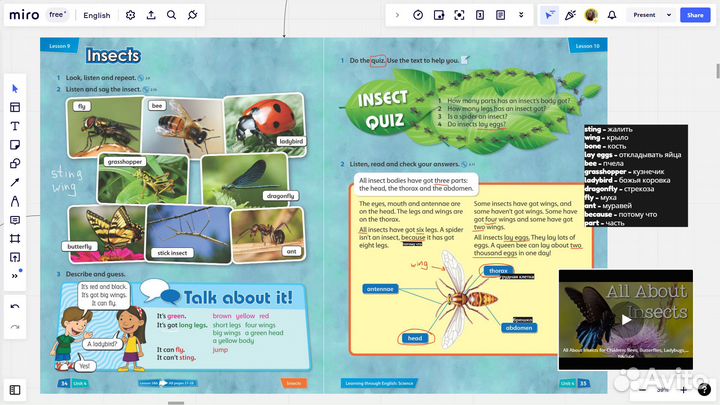720x405 pixels.
Task: Open board settings gear icon
Action: point(131,15)
